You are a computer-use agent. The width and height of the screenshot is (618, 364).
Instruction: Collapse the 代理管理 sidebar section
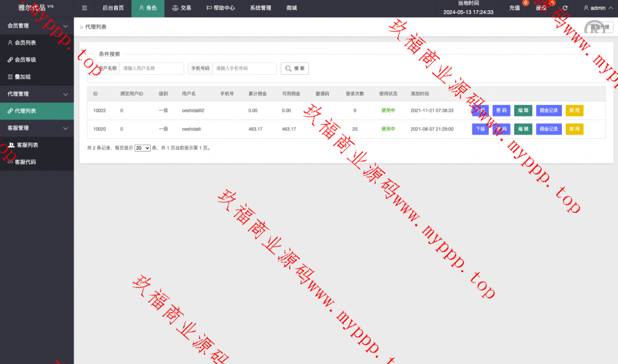65,94
